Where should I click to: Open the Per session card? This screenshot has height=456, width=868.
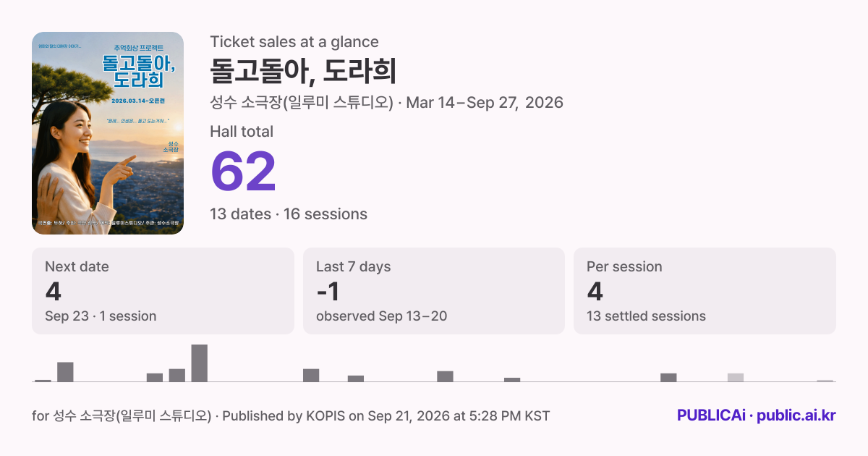click(705, 291)
